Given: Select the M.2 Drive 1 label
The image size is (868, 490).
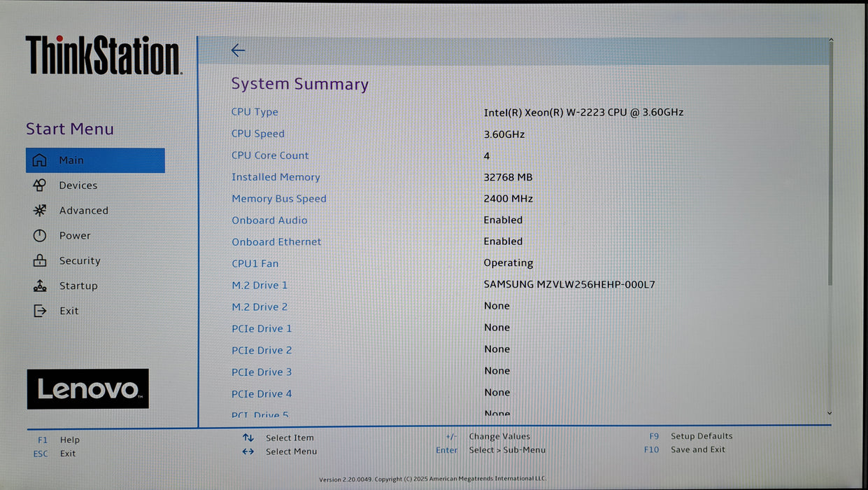Looking at the screenshot, I should (259, 286).
